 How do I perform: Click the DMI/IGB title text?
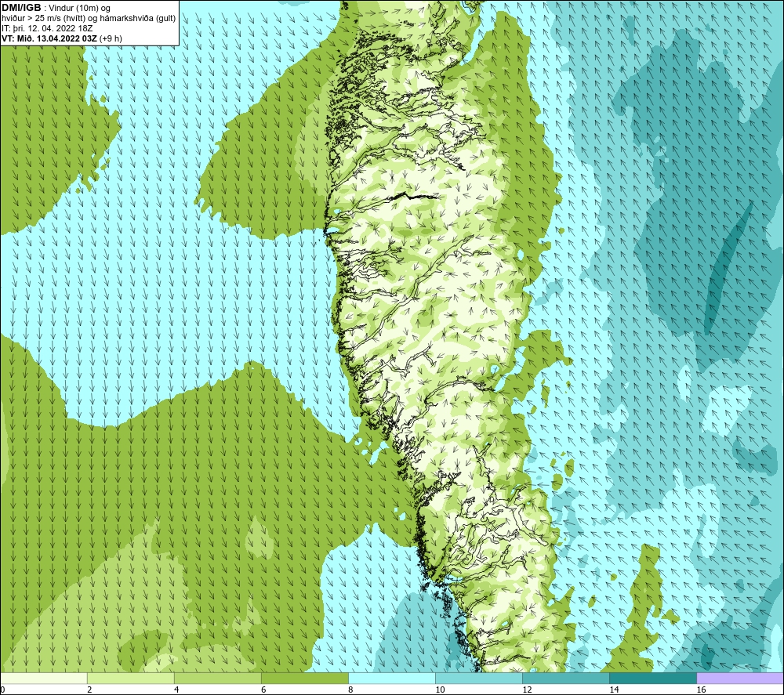point(21,8)
